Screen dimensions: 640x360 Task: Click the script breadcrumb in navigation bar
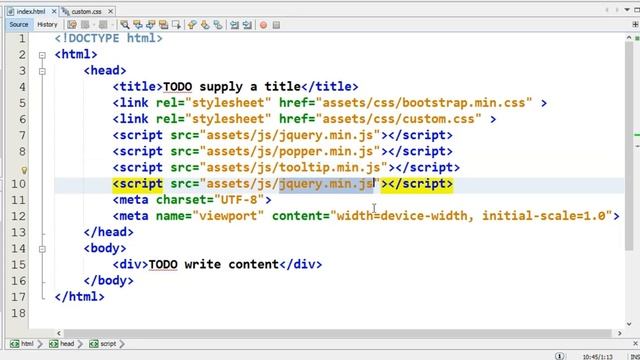coord(103,344)
